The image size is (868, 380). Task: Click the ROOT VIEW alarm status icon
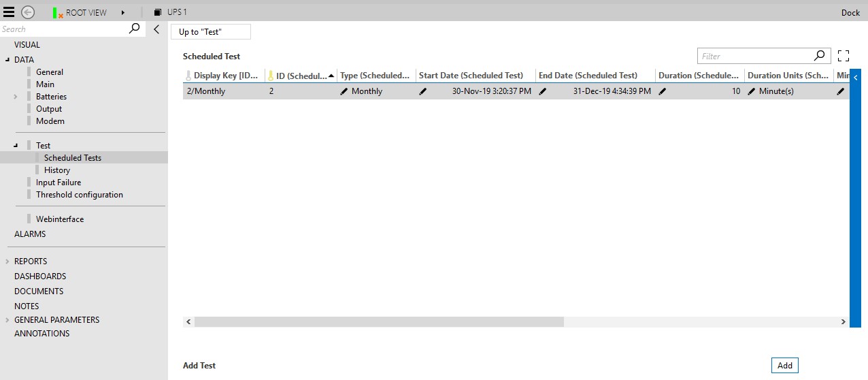pos(58,13)
